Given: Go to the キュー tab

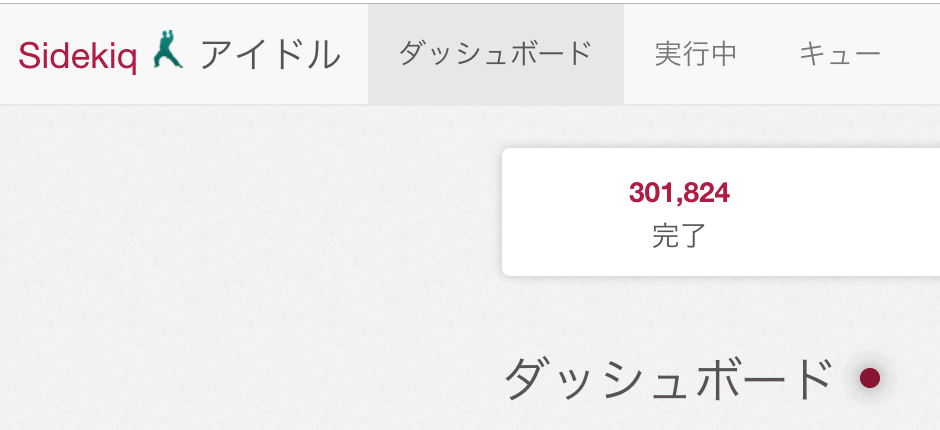Looking at the screenshot, I should click(839, 54).
